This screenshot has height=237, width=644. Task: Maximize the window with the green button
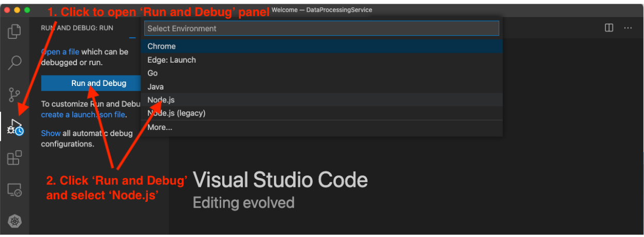click(27, 10)
